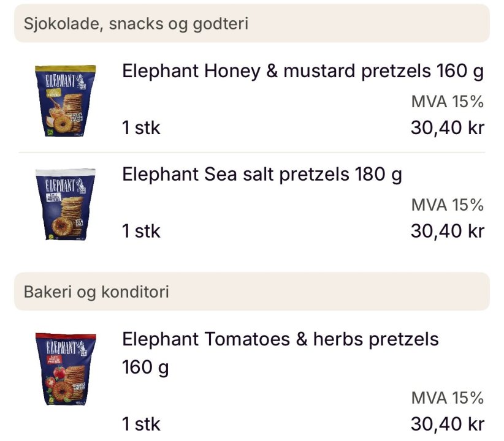Image resolution: width=504 pixels, height=441 pixels.
Task: Collapse the Bakeri og konditori section
Action: 252,292
